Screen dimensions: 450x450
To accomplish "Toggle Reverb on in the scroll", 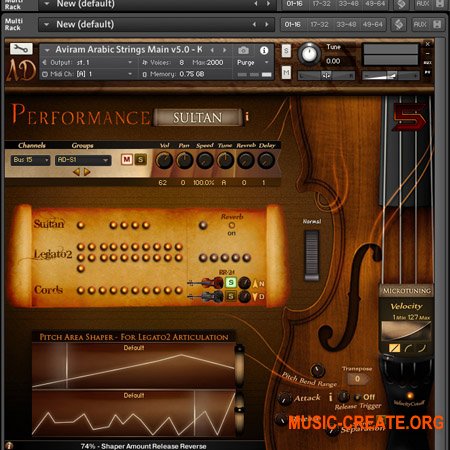I will (x=232, y=226).
